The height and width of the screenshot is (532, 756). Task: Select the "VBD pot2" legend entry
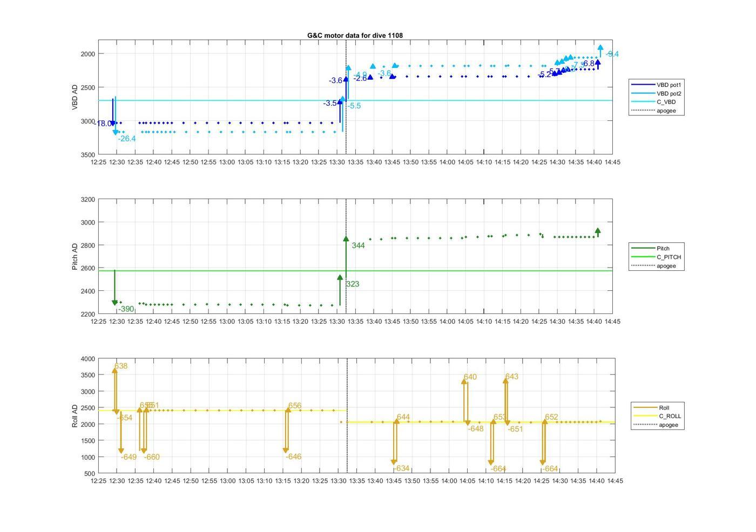pyautogui.click(x=657, y=93)
